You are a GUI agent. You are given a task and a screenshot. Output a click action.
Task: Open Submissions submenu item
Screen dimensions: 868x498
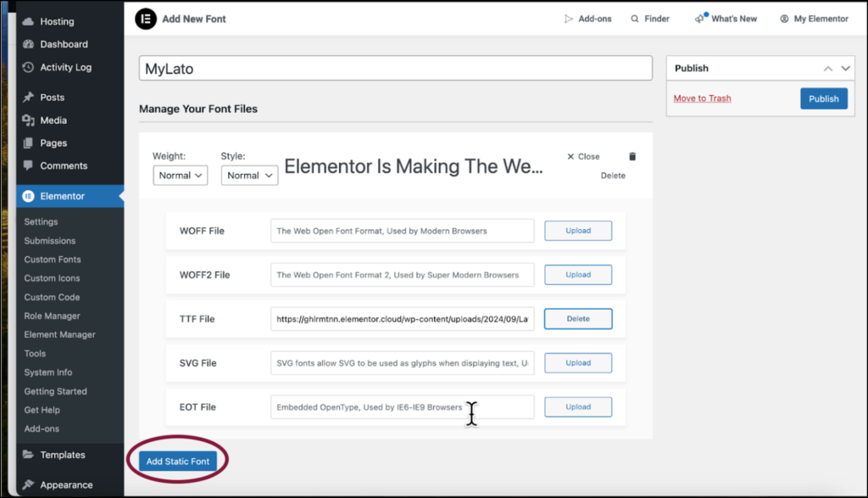coord(50,241)
